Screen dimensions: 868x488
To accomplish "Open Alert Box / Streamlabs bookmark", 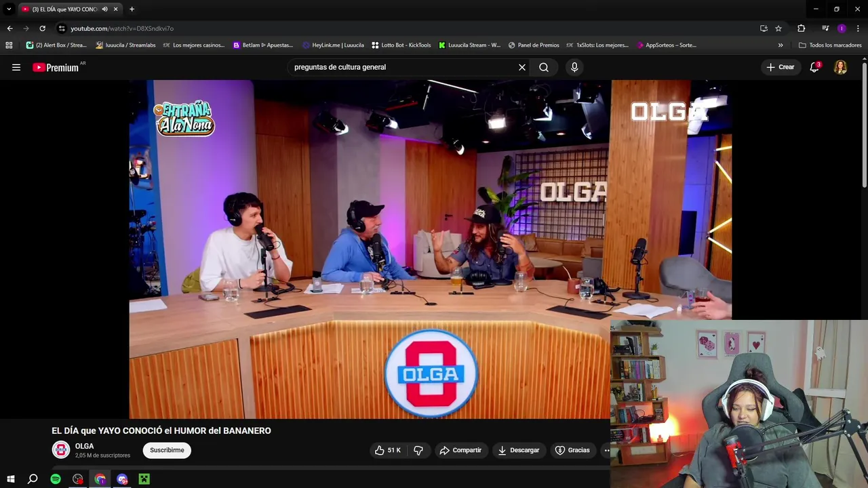I will pyautogui.click(x=56, y=45).
